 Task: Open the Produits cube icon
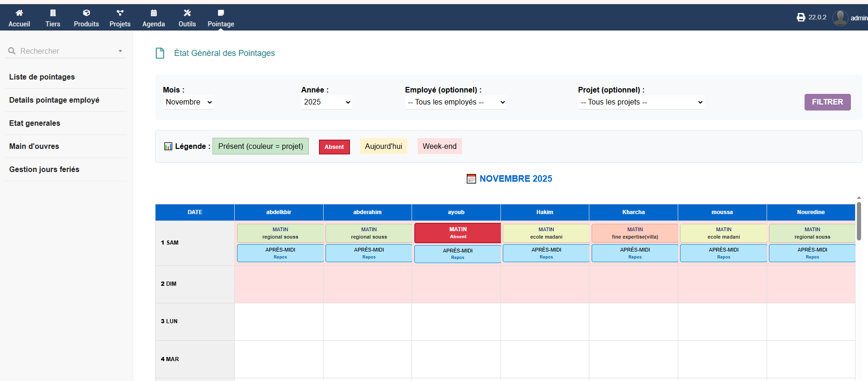coord(86,13)
